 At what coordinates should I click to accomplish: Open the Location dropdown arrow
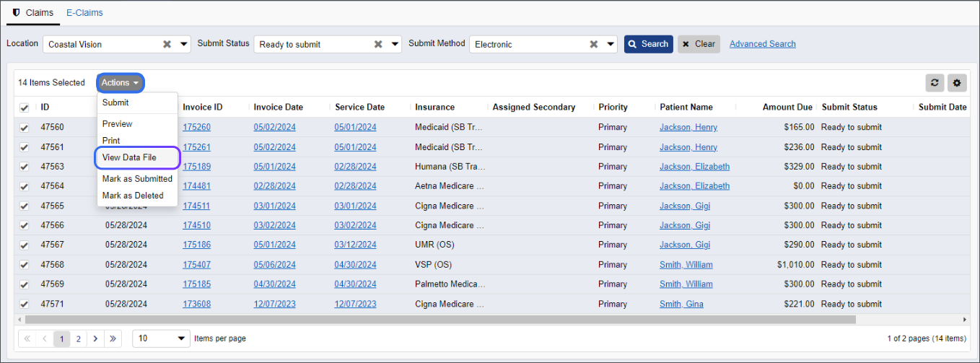click(184, 44)
